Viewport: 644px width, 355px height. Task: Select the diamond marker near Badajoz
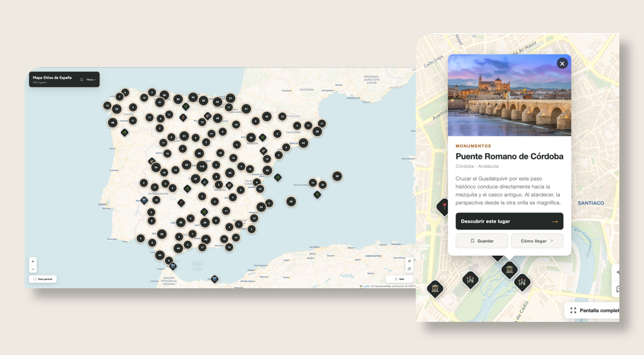coord(144,201)
